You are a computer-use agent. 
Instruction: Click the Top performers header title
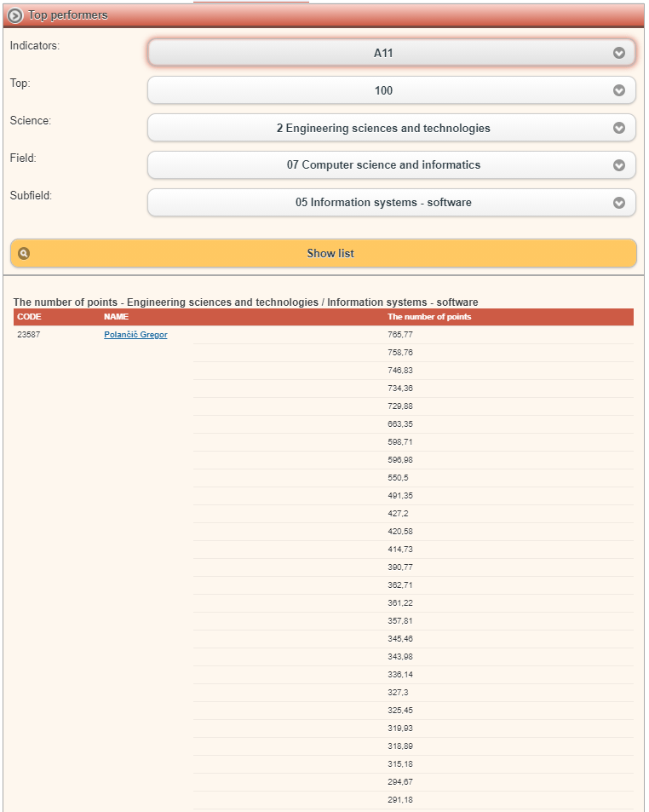click(68, 15)
